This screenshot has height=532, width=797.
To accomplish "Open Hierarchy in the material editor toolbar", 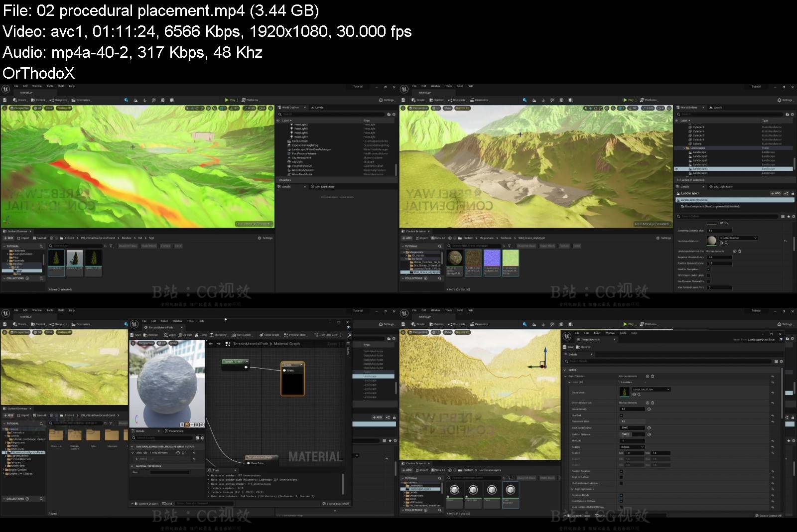I will [x=218, y=335].
